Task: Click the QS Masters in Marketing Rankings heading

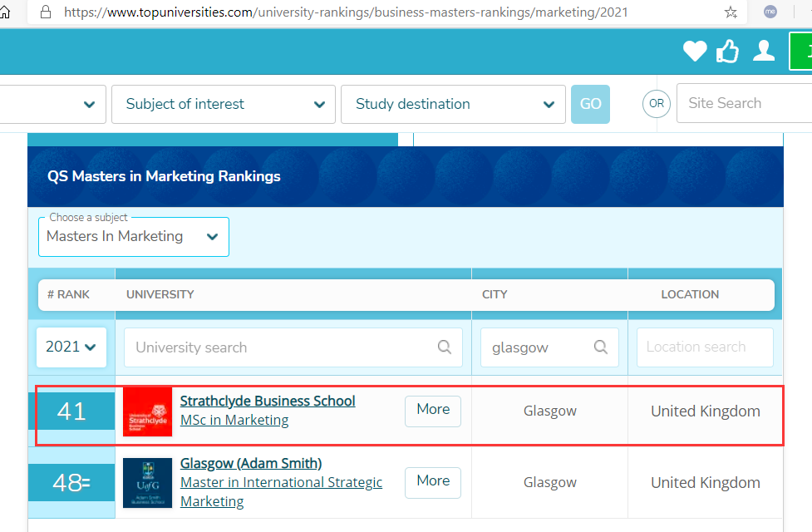Action: click(164, 177)
